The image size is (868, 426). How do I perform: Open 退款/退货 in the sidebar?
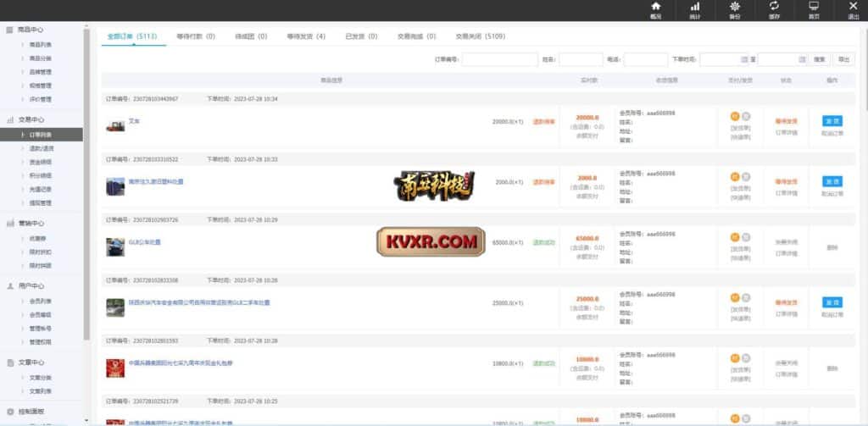point(42,149)
